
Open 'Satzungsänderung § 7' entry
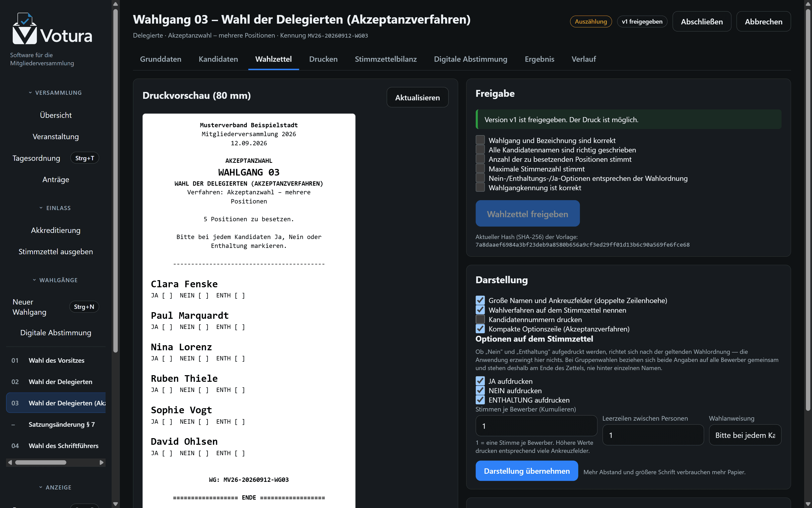click(x=56, y=424)
